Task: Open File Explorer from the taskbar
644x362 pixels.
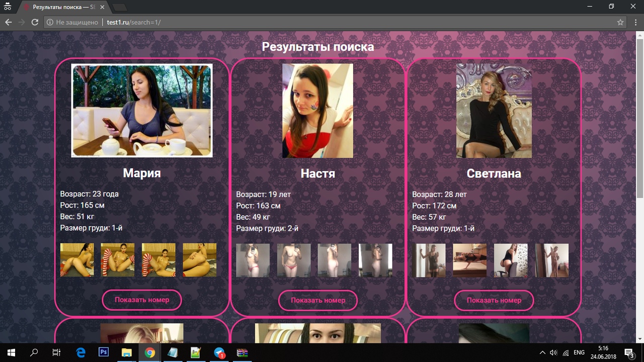Action: (127, 352)
